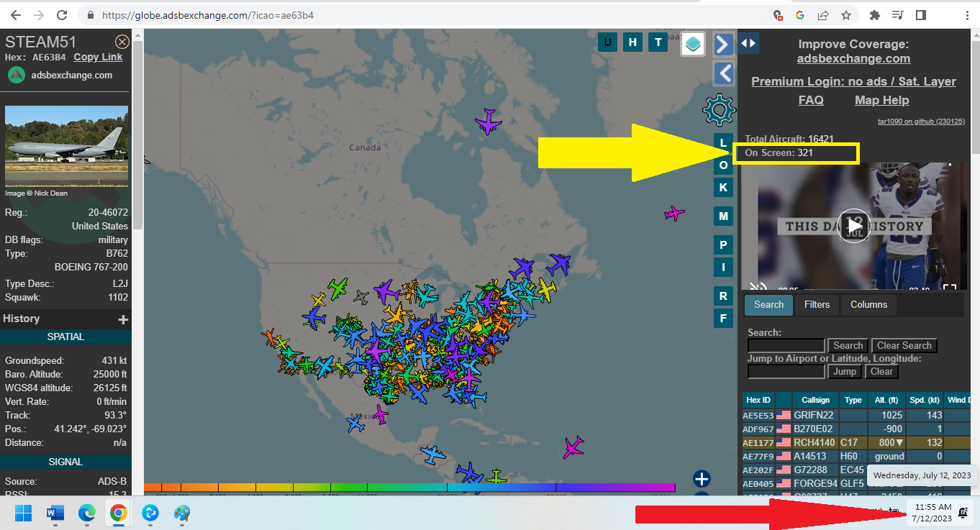Play the This Day in History video
Viewport: 980px width, 530px height.
click(x=854, y=225)
